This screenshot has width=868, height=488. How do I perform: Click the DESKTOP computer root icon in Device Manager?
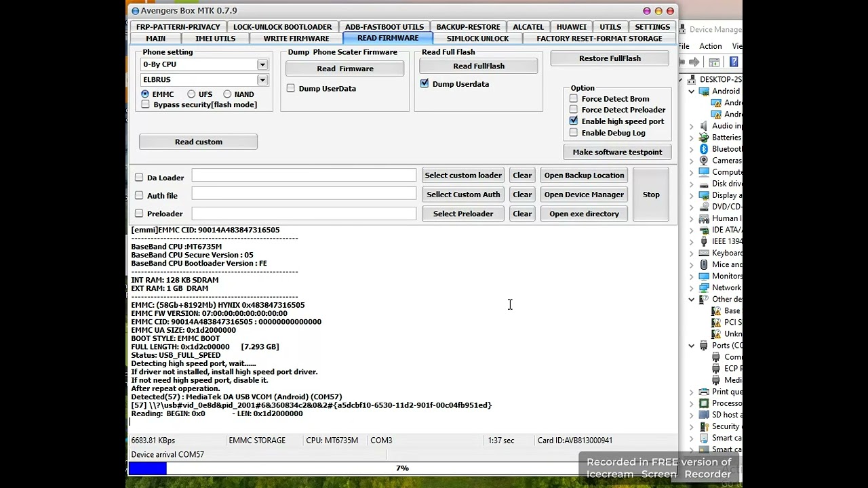click(693, 80)
